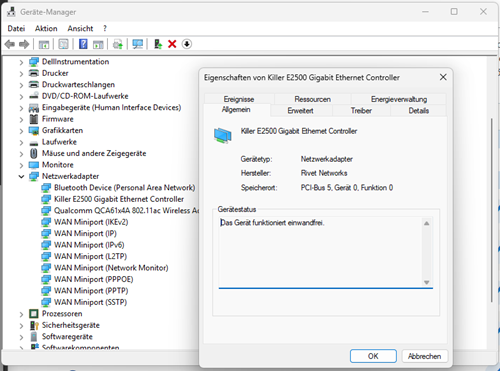Select Qualcomm QCA61x4A 802.11ac Wireless adapter

[126, 211]
